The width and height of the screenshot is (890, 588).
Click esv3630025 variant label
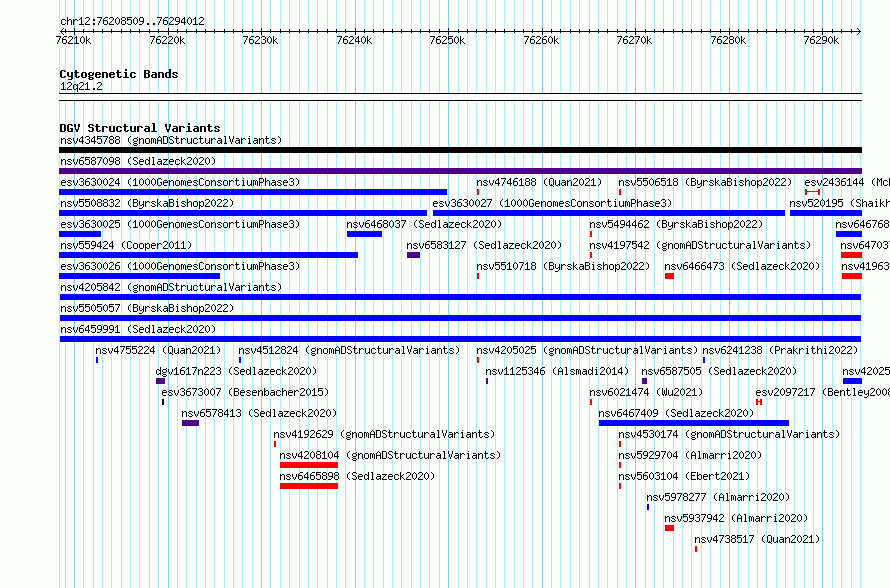coord(180,224)
